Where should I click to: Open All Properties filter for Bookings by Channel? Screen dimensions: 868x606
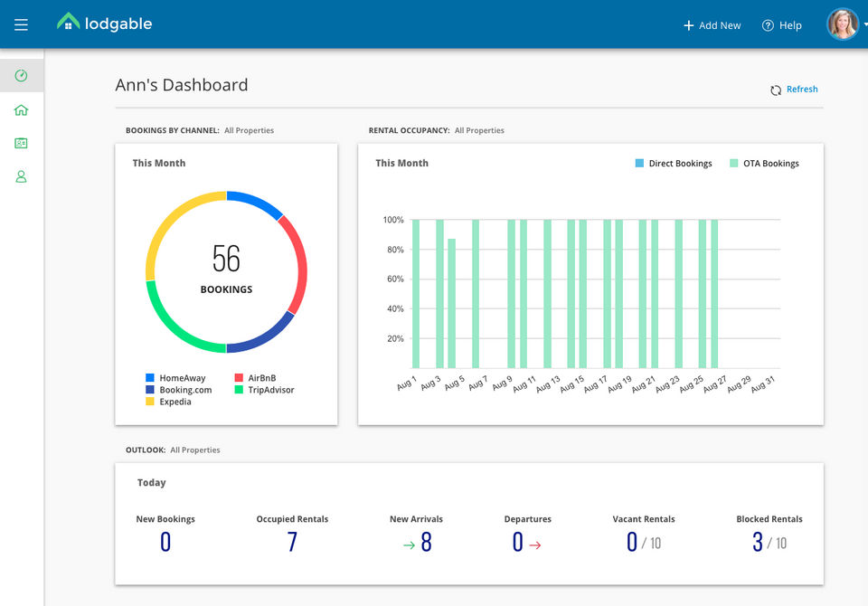pyautogui.click(x=249, y=130)
